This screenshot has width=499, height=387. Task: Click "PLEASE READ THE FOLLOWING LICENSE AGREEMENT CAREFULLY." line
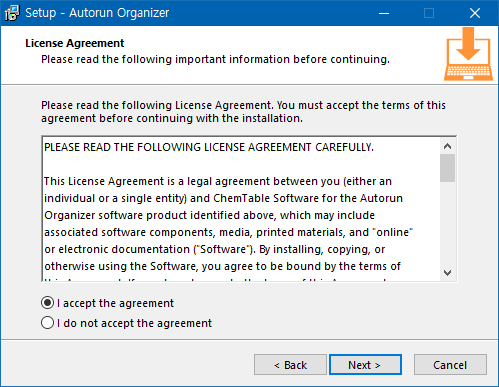pos(209,147)
